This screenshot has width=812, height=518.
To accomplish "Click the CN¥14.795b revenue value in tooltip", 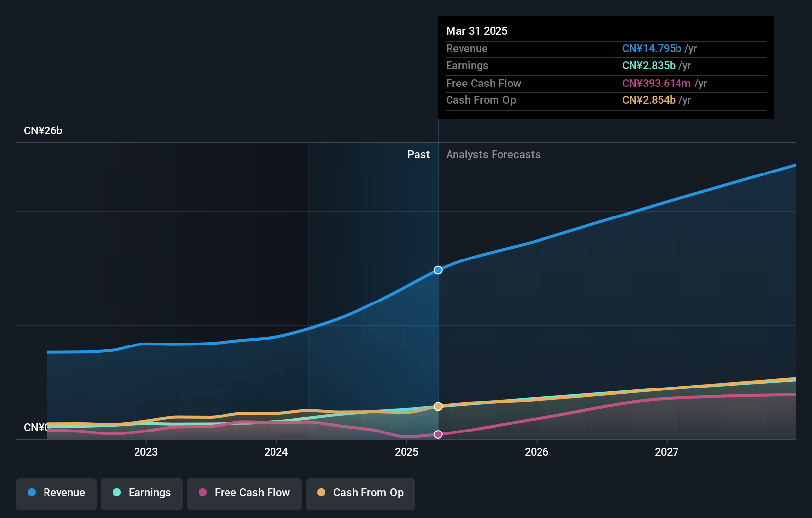I will click(x=652, y=48).
